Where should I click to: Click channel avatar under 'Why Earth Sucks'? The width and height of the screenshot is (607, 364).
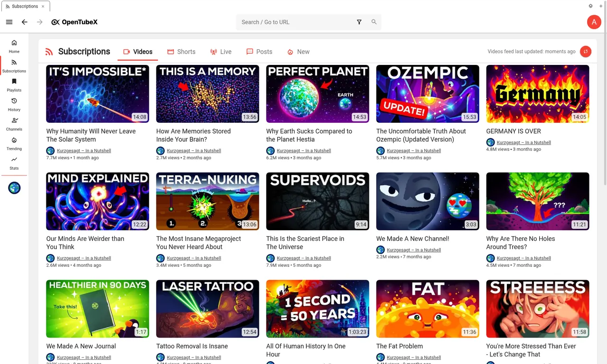270,151
